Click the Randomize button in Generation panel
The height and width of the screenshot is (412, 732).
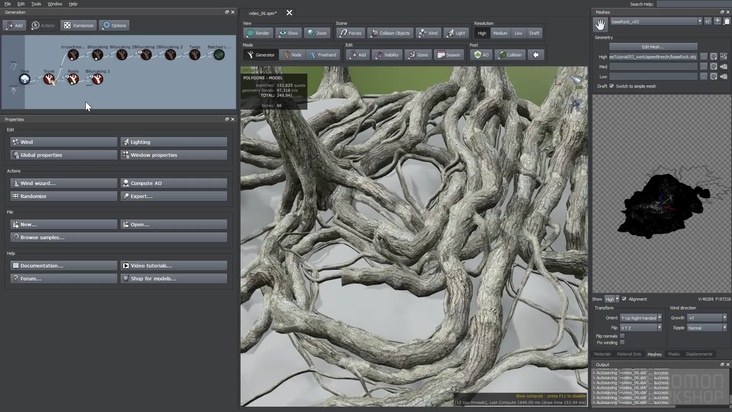[80, 25]
